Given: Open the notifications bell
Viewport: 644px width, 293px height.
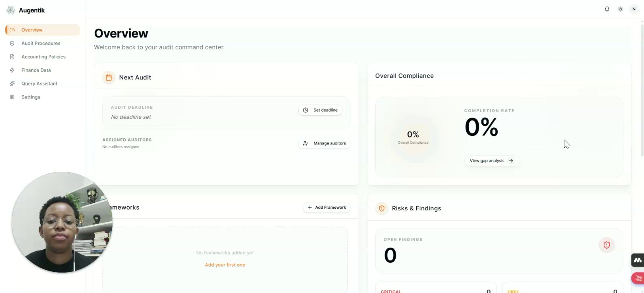Looking at the screenshot, I should click(607, 9).
